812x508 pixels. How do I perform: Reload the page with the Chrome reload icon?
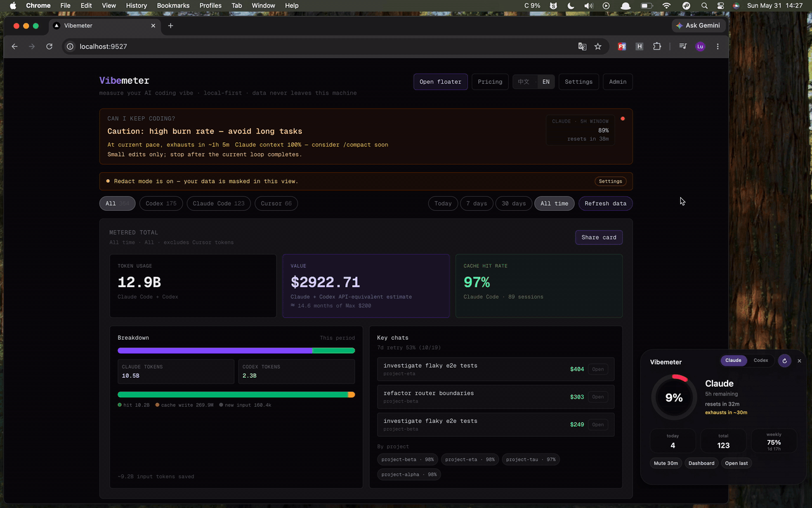[x=49, y=46]
